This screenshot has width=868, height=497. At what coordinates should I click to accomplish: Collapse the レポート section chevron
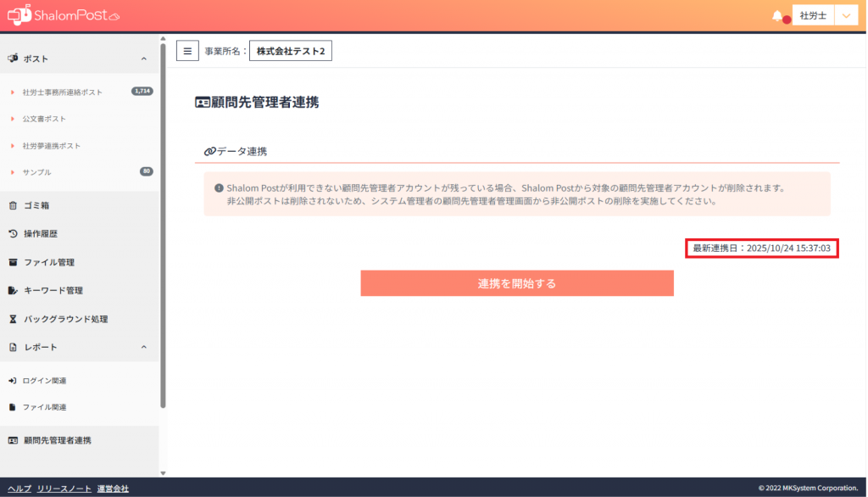pos(143,347)
